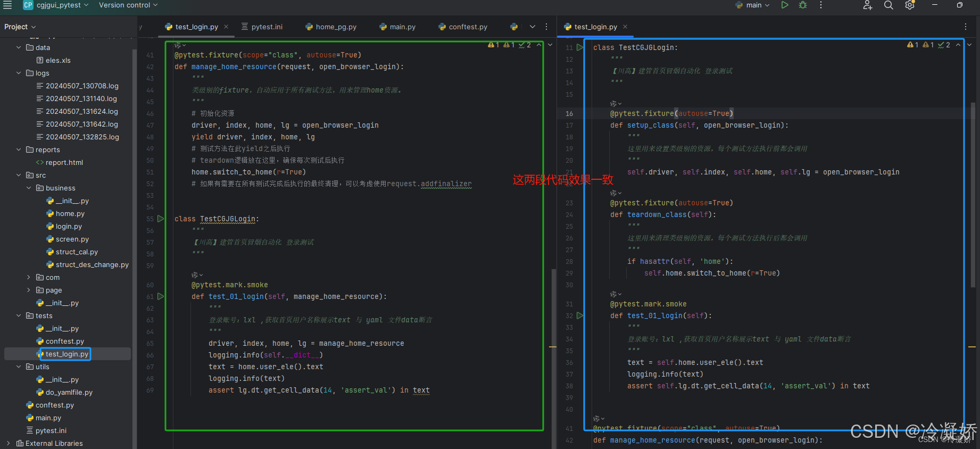Viewport: 980px width, 449px height.
Task: Click the cgjgui_pytest project badge icon
Action: click(x=28, y=5)
